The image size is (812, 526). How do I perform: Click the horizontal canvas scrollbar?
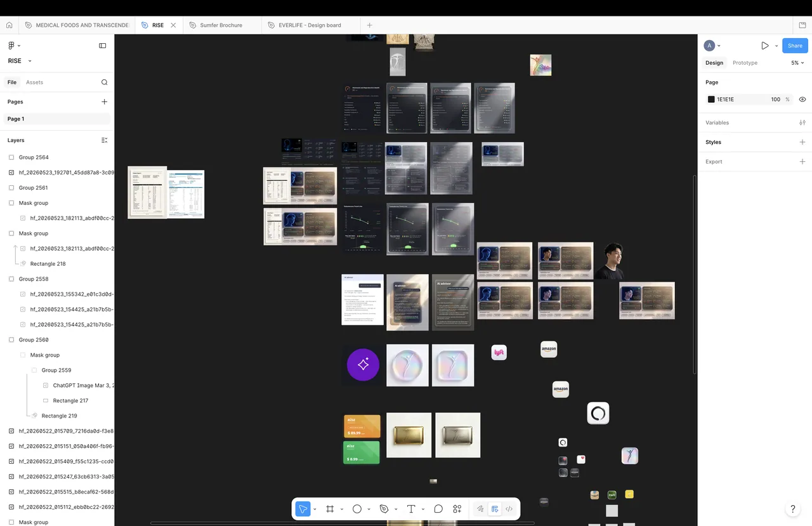[343, 523]
